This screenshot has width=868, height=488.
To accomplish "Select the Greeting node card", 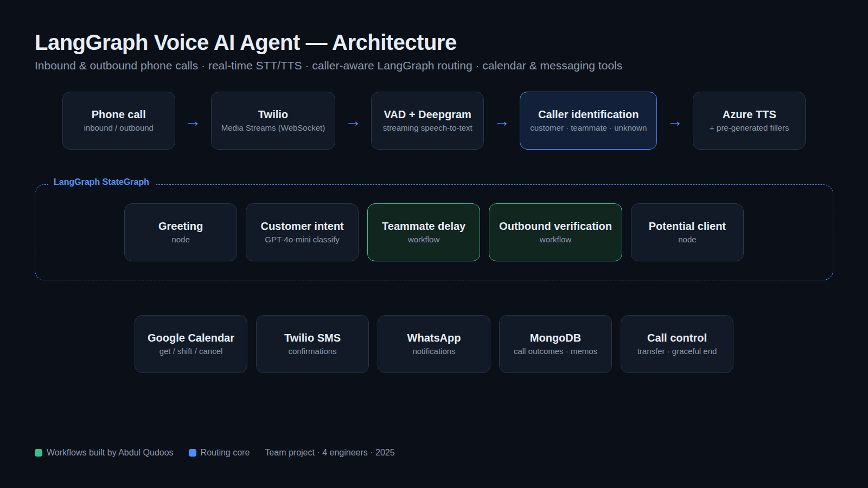I will (181, 232).
